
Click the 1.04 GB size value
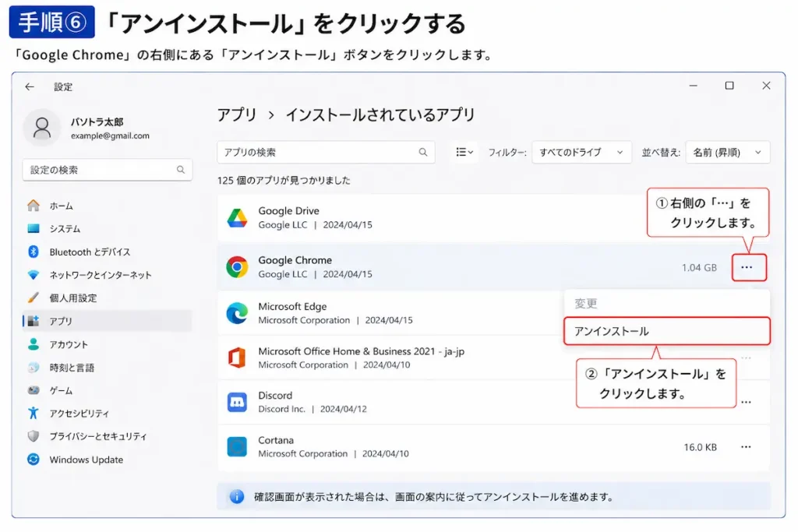click(x=699, y=267)
